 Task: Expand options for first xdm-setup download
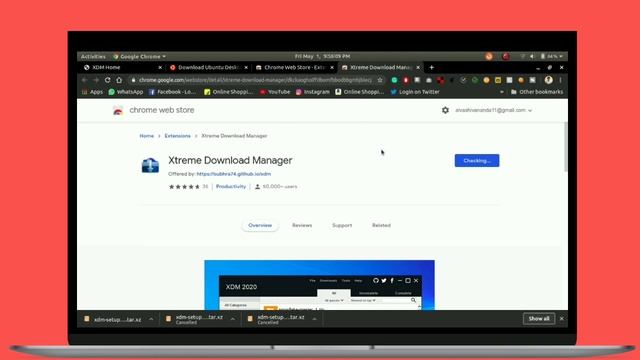click(x=151, y=319)
